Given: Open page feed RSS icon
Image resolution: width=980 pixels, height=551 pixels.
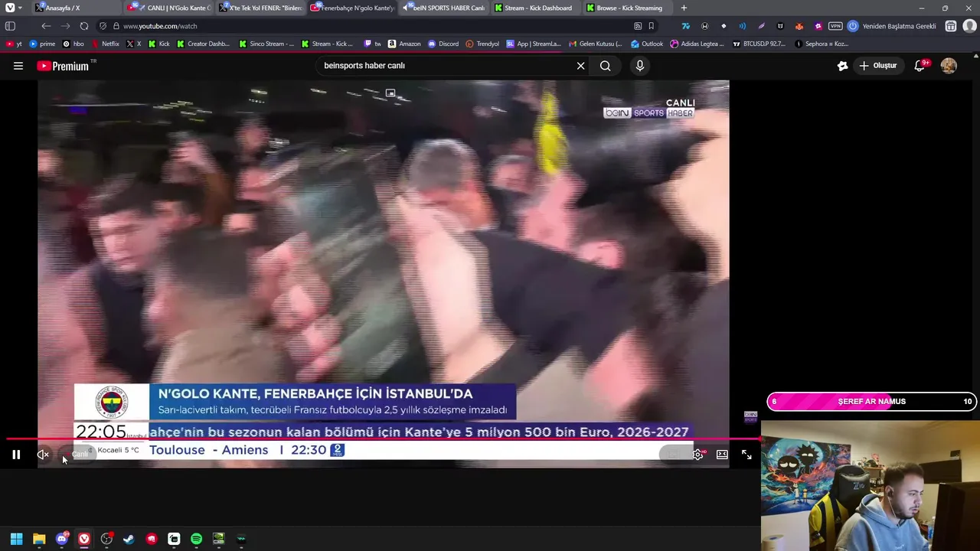Looking at the screenshot, I should click(638, 26).
